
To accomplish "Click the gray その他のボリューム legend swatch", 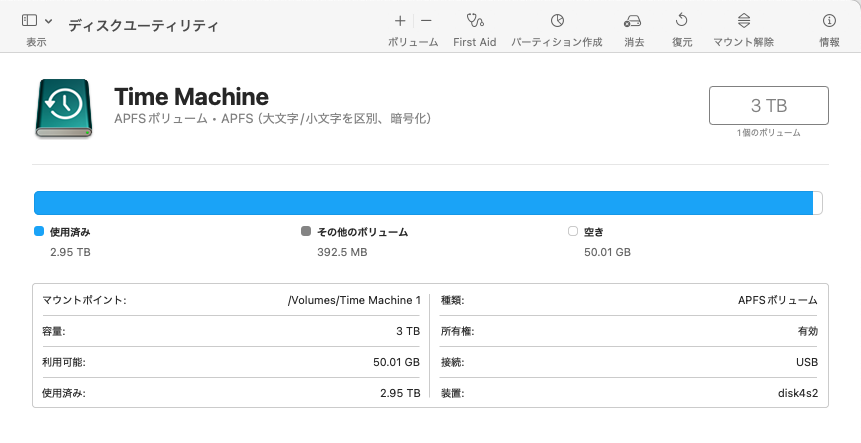I will pos(306,231).
